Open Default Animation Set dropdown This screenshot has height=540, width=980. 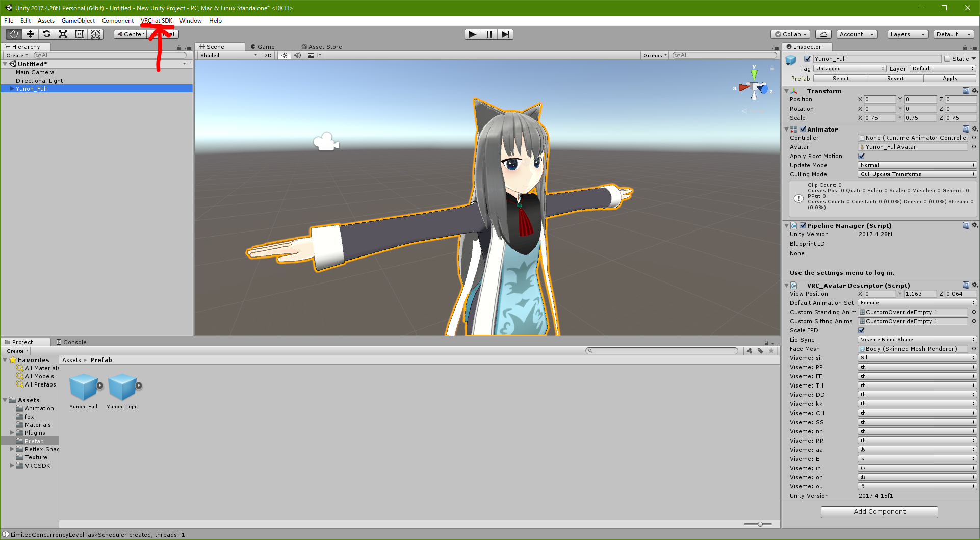917,303
